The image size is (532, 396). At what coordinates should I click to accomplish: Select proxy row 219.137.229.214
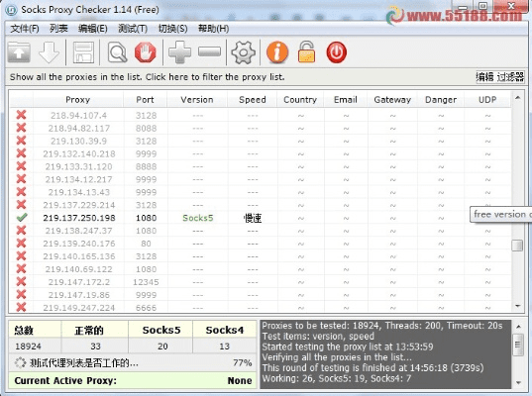260,205
